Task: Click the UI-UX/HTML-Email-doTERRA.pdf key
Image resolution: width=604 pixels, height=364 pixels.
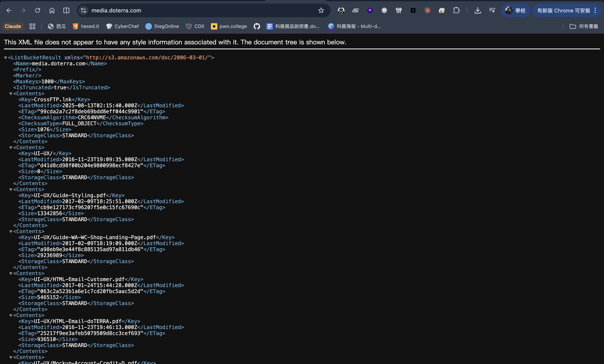Action: (x=78, y=321)
